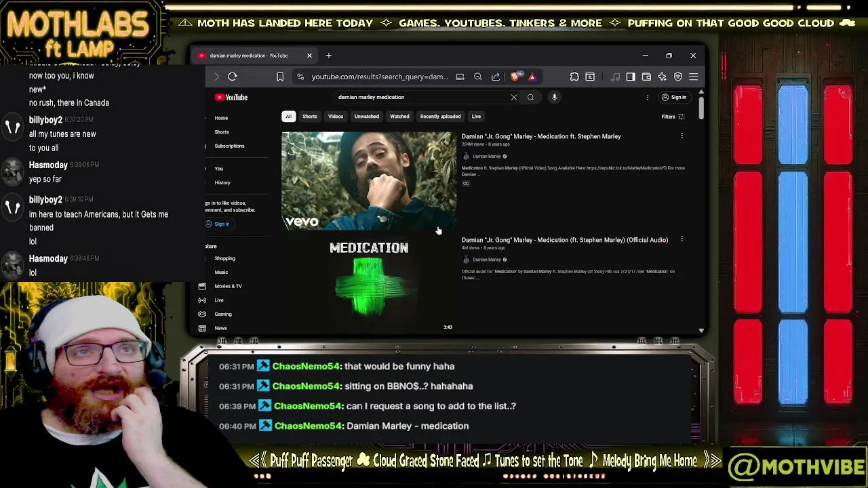Open the Brave Shields lion icon
The image size is (868, 488).
coord(516,77)
